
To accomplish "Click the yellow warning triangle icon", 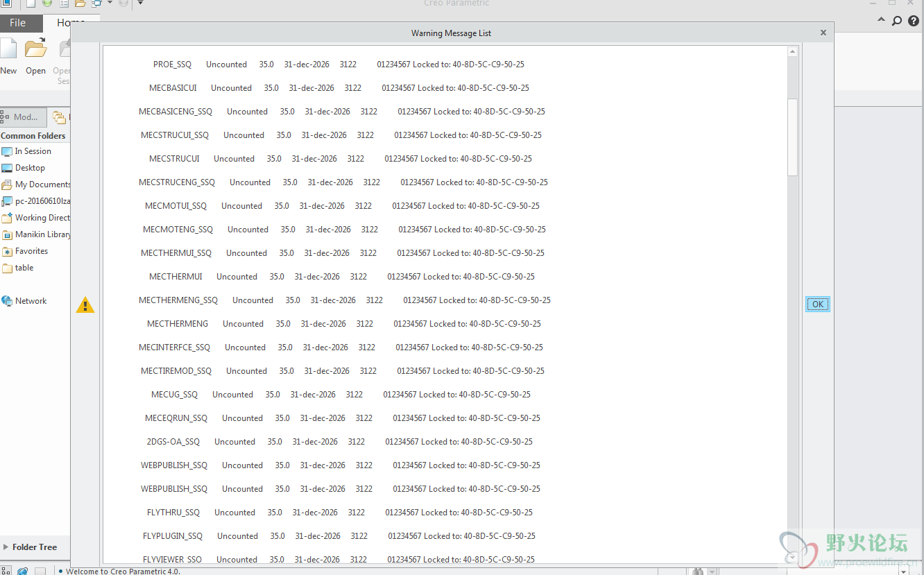I will (85, 304).
